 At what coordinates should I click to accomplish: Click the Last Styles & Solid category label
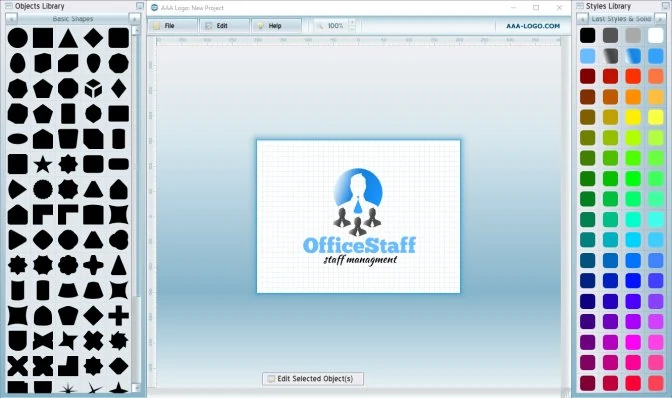tap(621, 19)
